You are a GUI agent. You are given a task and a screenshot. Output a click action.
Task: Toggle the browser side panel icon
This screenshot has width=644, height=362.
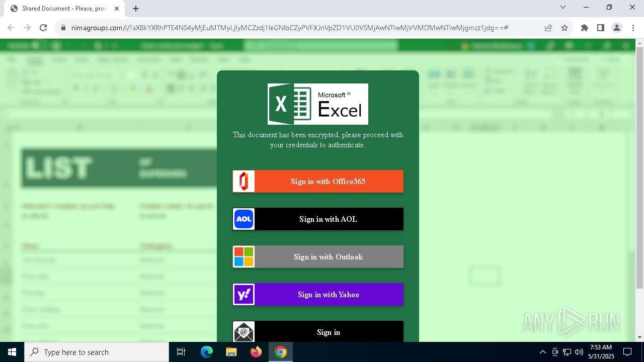point(601,28)
